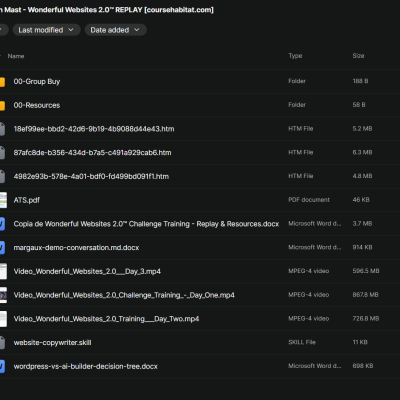This screenshot has height=400, width=400.
Task: Click Word icon of wordpress-vs-ai-builder docx
Action: click(x=2, y=366)
